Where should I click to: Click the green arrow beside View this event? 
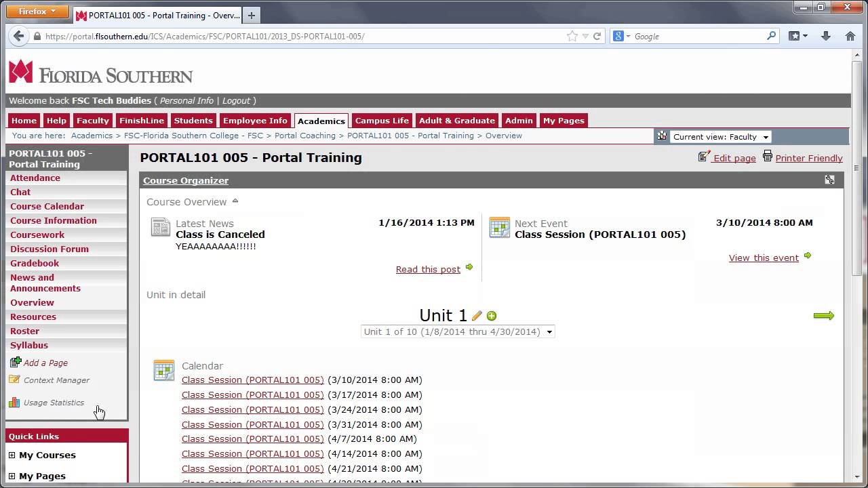808,256
